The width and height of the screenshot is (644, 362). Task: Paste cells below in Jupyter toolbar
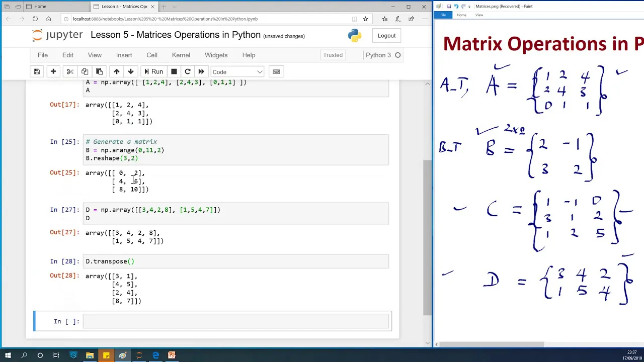click(x=99, y=71)
